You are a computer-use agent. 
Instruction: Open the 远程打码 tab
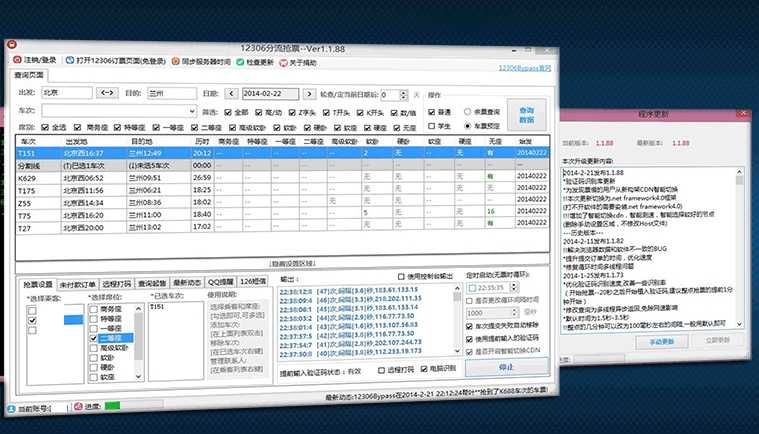point(117,284)
